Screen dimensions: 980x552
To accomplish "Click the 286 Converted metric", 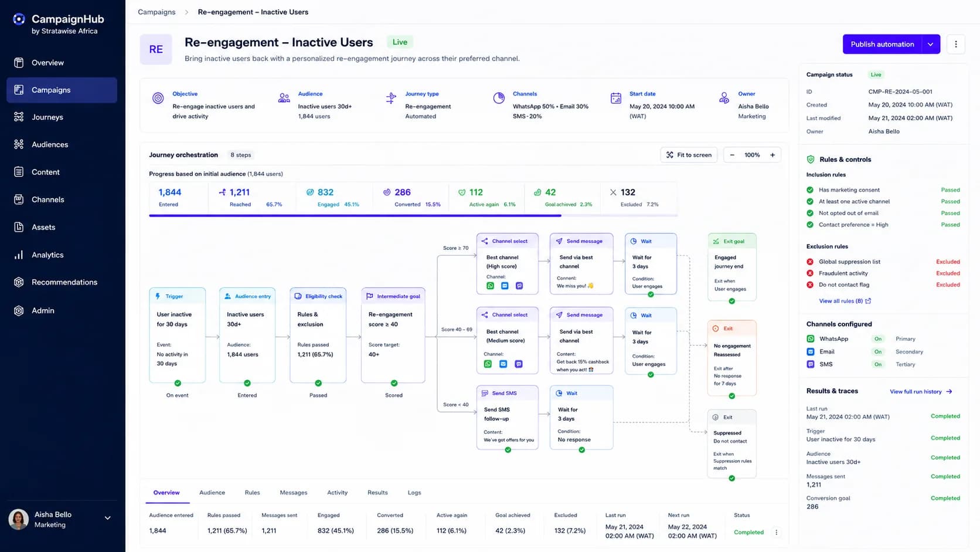I will (411, 198).
